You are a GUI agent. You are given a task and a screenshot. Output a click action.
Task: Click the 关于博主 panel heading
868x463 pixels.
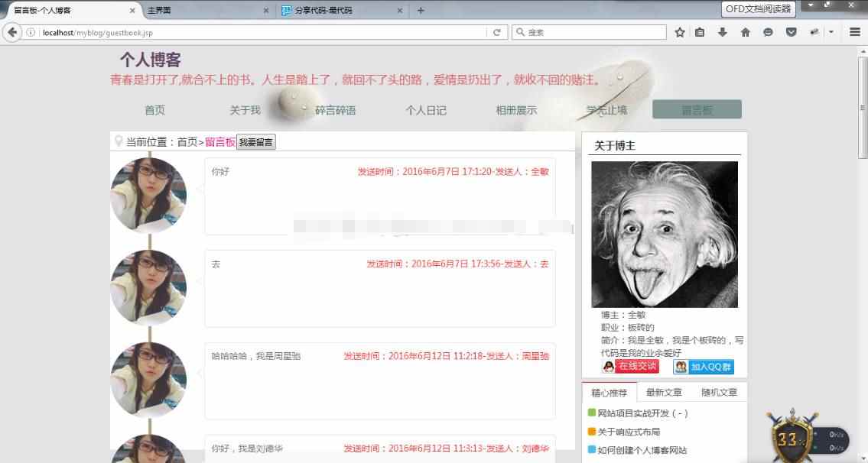pyautogui.click(x=614, y=146)
